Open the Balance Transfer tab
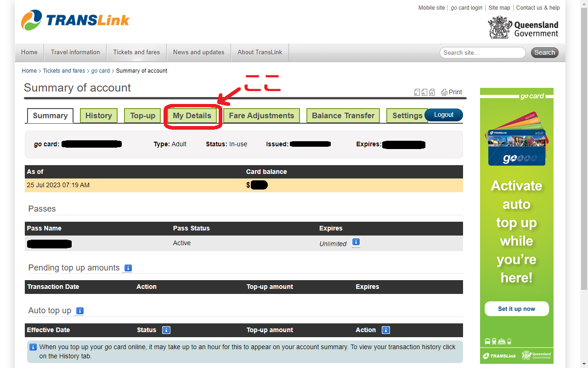Screen dimensions: 588x368 343,115
